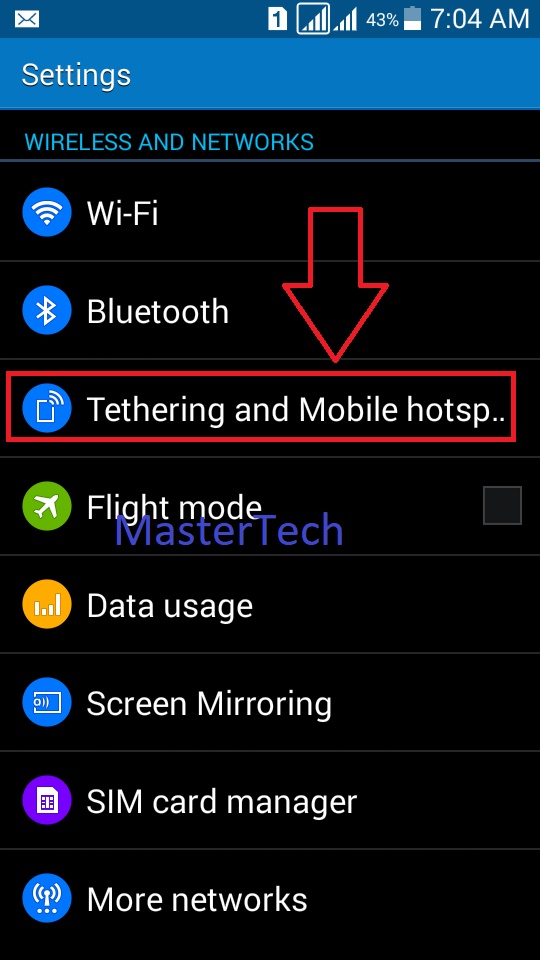This screenshot has width=540, height=960.
Task: Tap the Screen Mirroring icon
Action: (x=47, y=703)
